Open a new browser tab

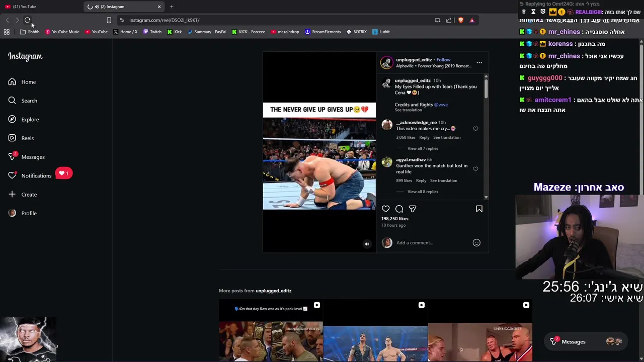[x=172, y=7]
